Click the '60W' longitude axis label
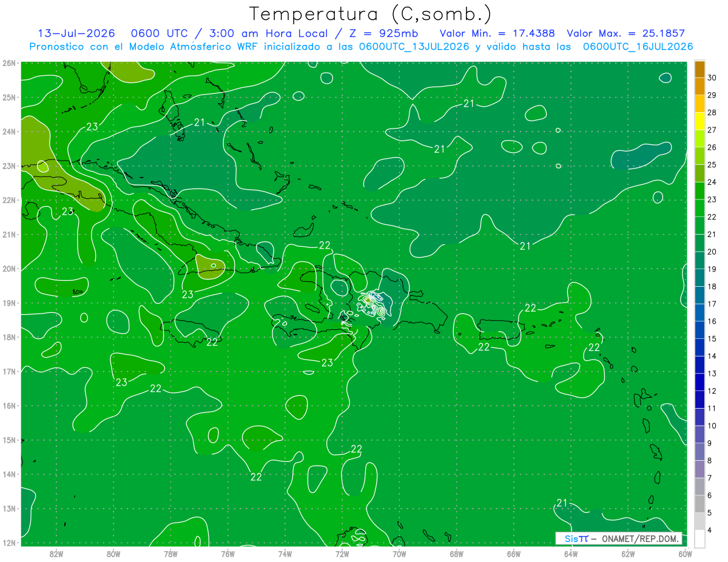This screenshot has height=562, width=728. (x=686, y=553)
